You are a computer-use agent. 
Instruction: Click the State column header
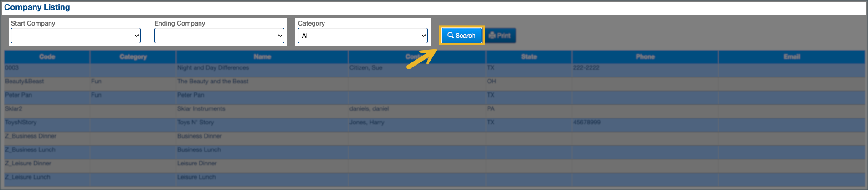coord(529,57)
